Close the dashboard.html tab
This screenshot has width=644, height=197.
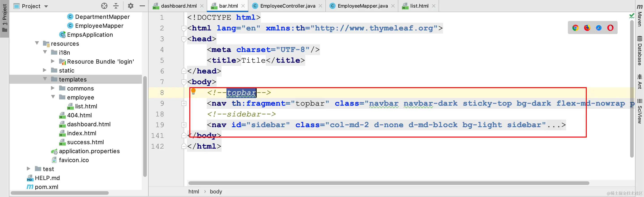click(202, 6)
